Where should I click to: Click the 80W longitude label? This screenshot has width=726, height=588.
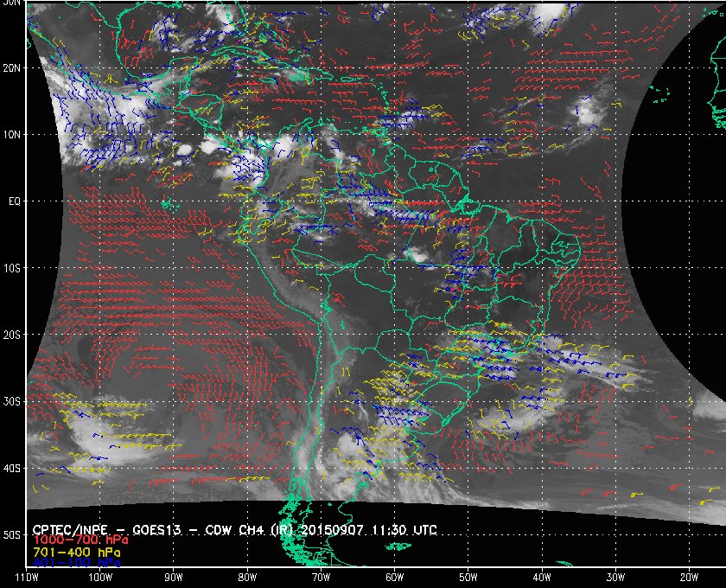(x=247, y=578)
